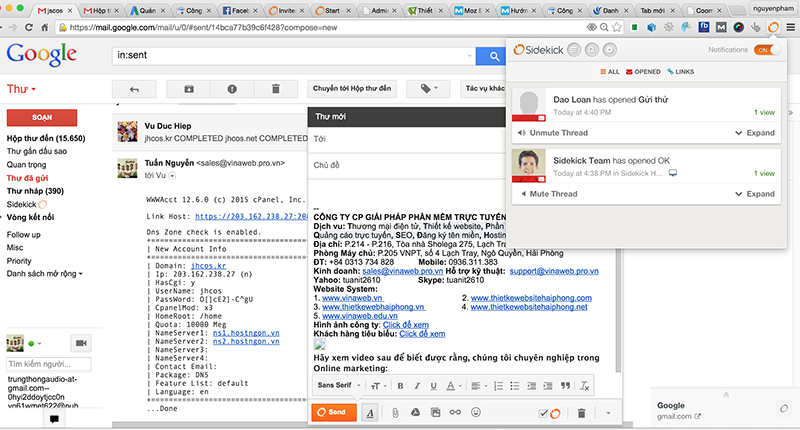Click the SOẠN compose button
The image size is (800, 430).
tap(42, 117)
